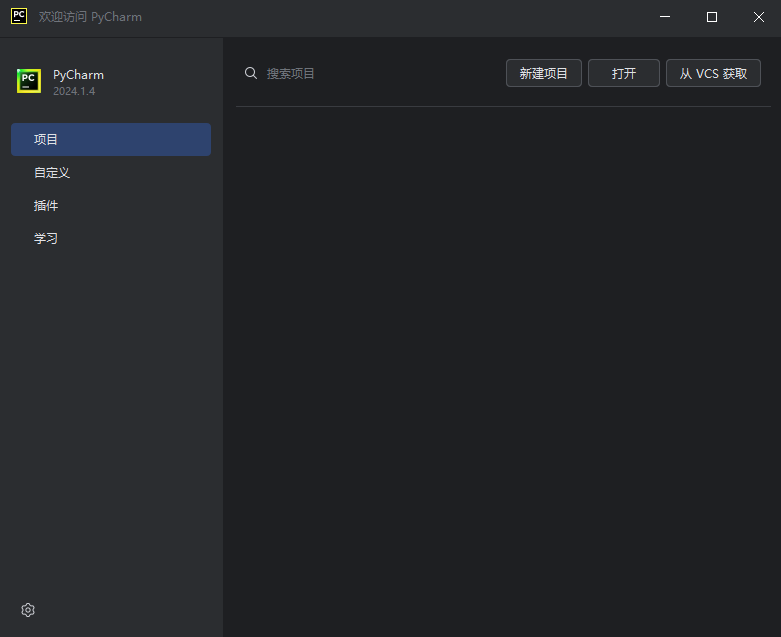This screenshot has width=781, height=637.
Task: Click the PyCharm logo in sidebar
Action: coord(29,81)
